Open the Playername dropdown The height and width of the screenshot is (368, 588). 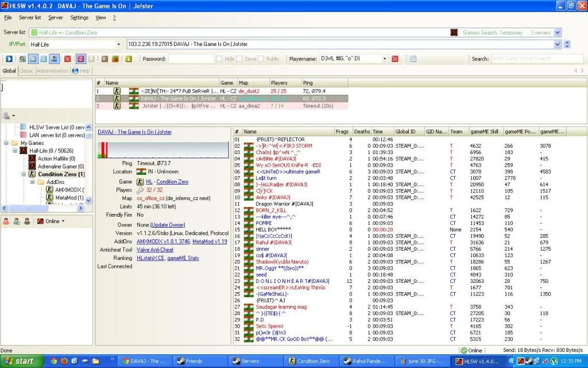click(384, 59)
